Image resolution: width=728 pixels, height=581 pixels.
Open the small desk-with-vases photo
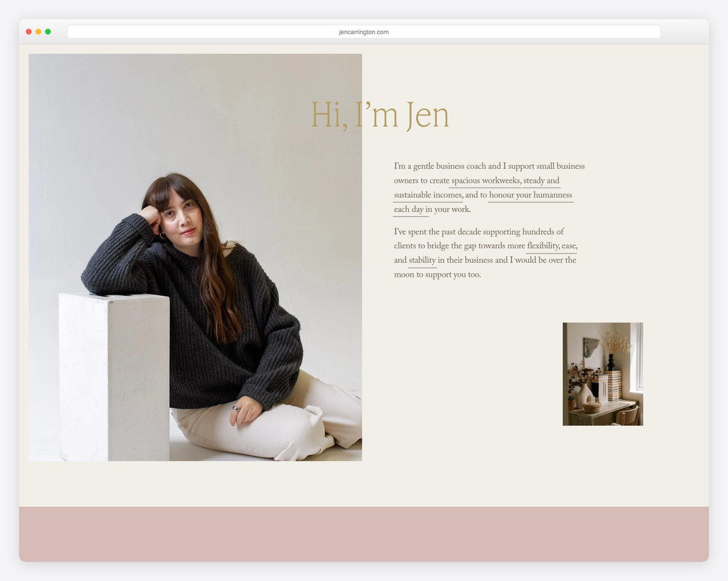click(602, 373)
